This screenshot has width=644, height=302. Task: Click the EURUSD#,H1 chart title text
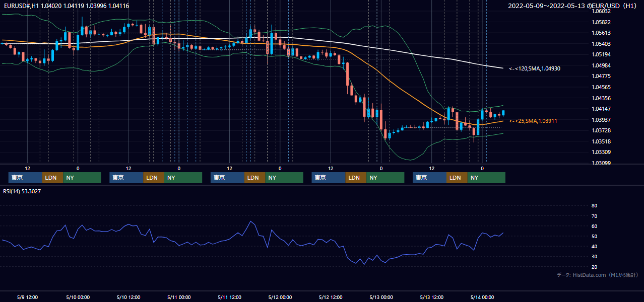tap(66, 6)
